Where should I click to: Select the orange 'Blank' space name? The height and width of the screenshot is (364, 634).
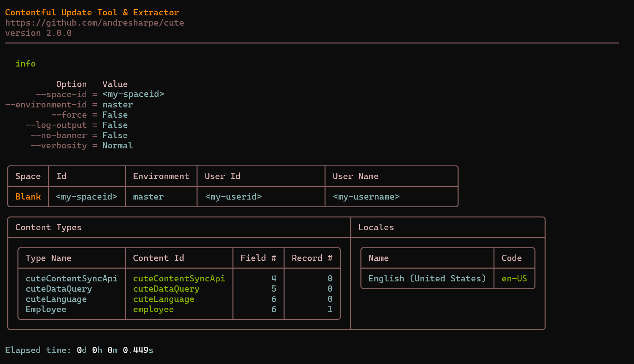pos(28,197)
